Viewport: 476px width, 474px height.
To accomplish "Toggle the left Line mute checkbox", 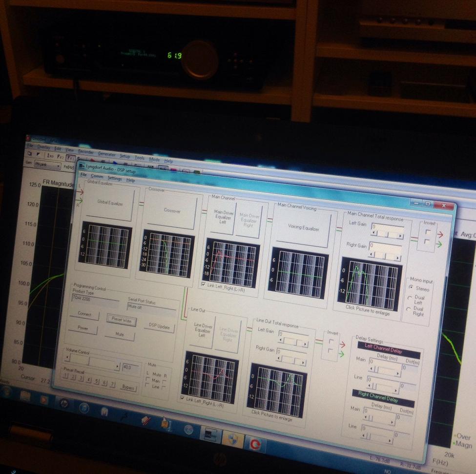I will pyautogui.click(x=147, y=385).
